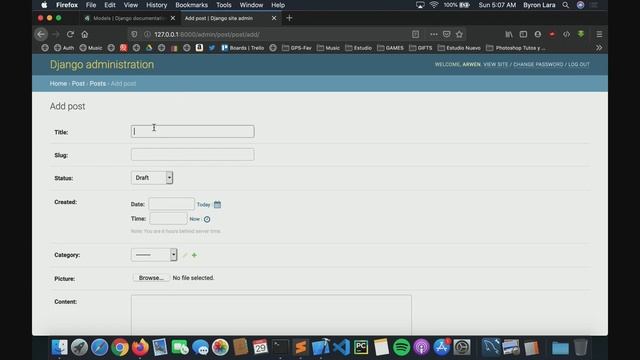Screen dimensions: 640x360
Task: Go to the browser home page
Action: [x=84, y=34]
